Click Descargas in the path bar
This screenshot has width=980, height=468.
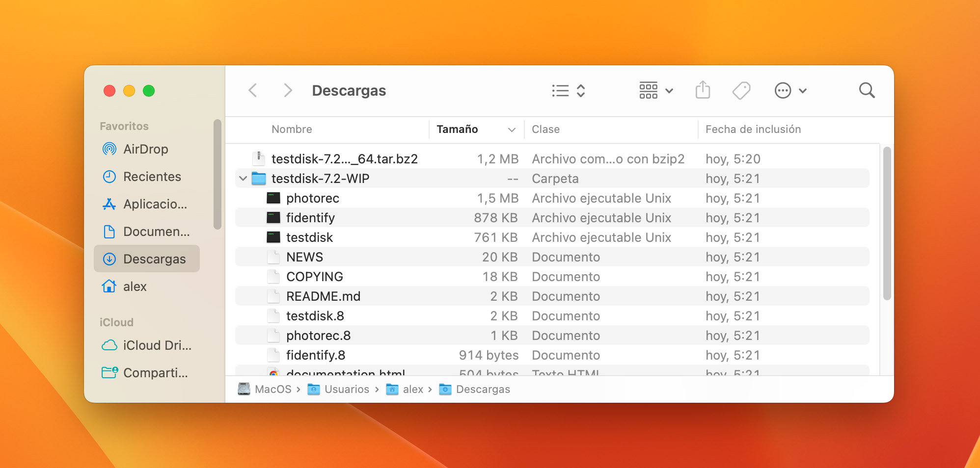click(x=475, y=389)
